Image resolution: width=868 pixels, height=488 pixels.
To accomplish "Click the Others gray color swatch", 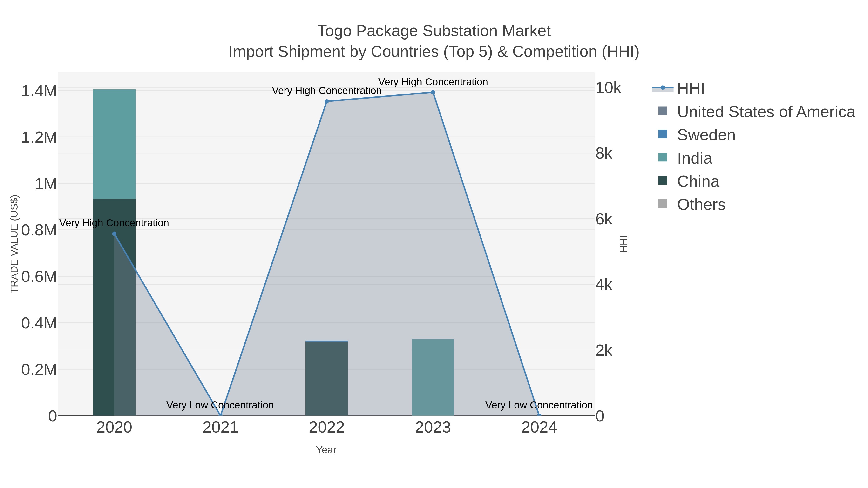I will (663, 204).
